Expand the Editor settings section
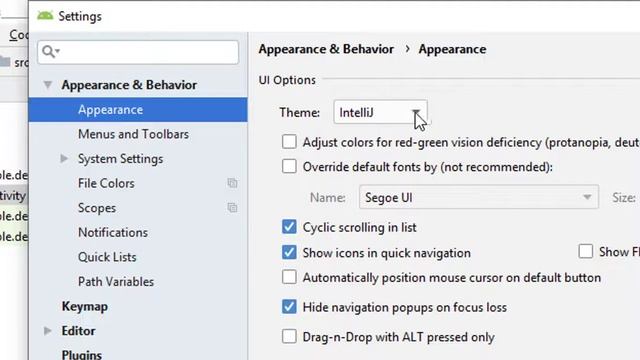Screen dimensions: 640x360 point(48,331)
